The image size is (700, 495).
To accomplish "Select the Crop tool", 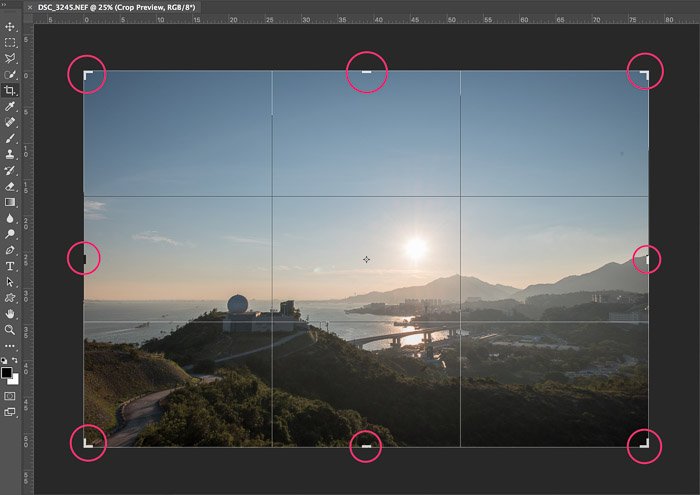I will click(10, 90).
